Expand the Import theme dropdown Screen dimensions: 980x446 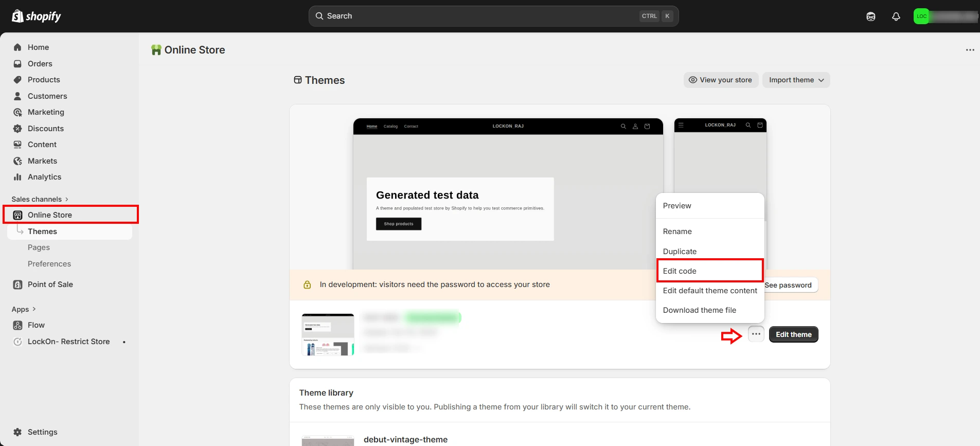[796, 80]
